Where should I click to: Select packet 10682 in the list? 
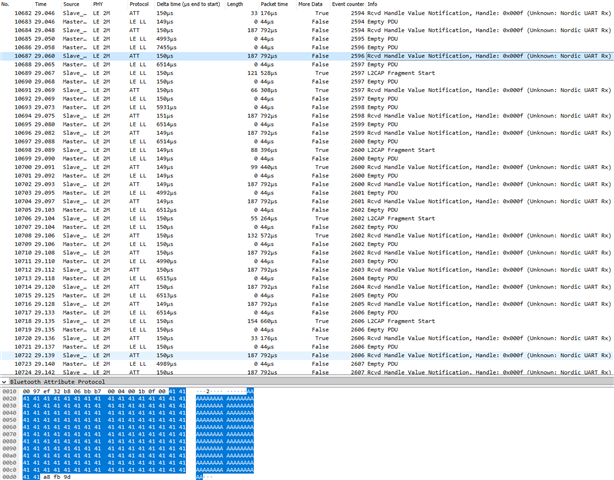tap(307, 13)
